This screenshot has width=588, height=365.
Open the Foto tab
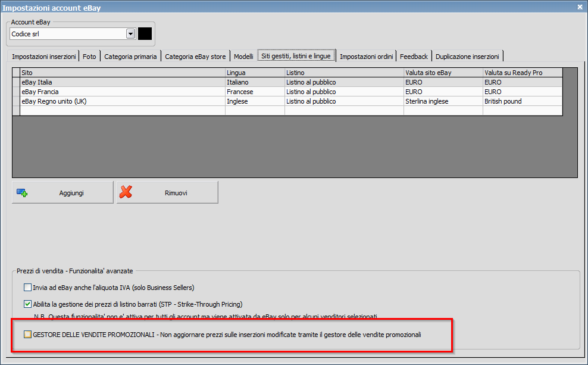(89, 57)
